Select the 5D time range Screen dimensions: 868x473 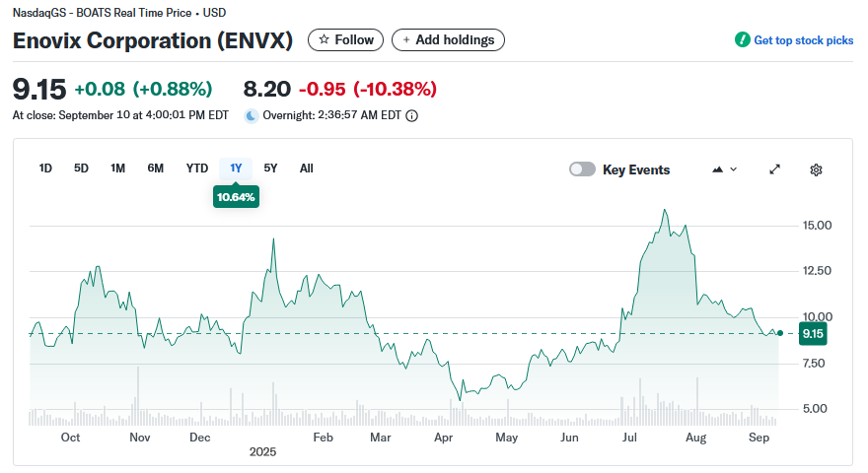(81, 169)
